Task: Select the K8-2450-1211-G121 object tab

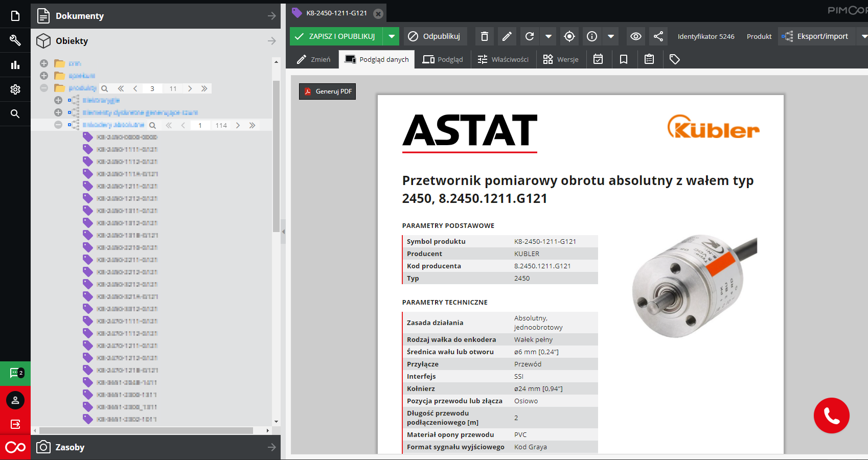Action: 336,13
